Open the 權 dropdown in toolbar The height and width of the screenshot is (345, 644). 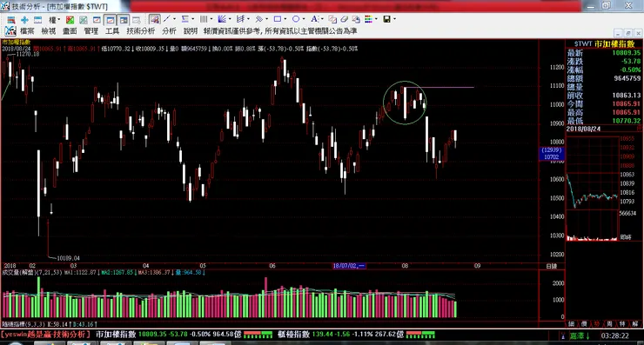coord(55,19)
